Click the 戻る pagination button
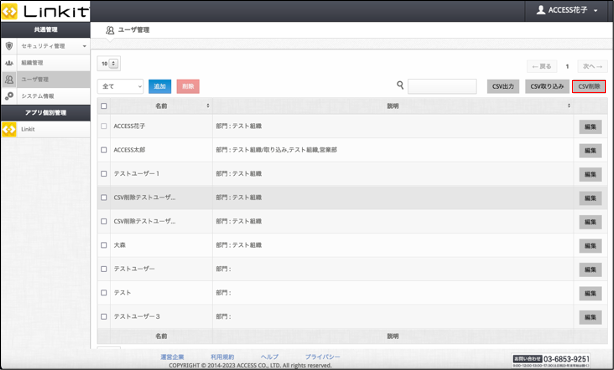 pyautogui.click(x=542, y=67)
